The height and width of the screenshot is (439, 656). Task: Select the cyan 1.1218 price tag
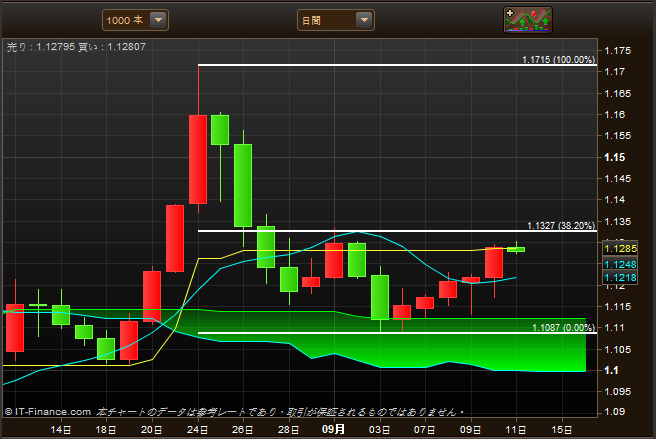(x=620, y=277)
